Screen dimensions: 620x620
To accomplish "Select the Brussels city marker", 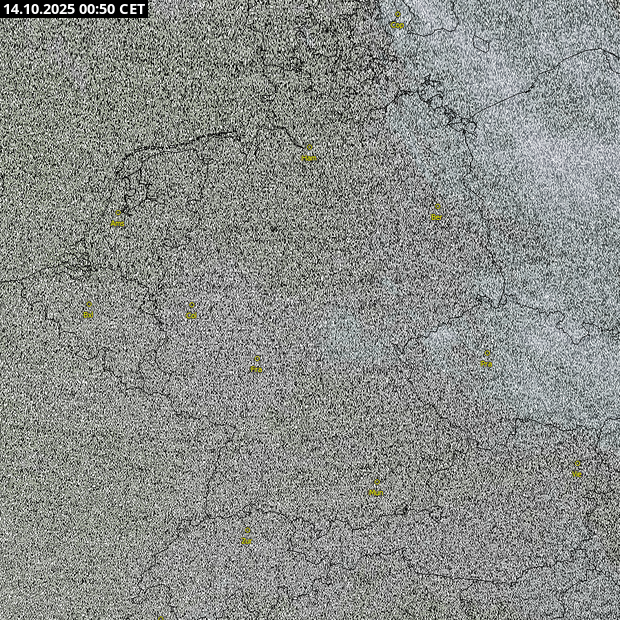I will click(x=88, y=304).
